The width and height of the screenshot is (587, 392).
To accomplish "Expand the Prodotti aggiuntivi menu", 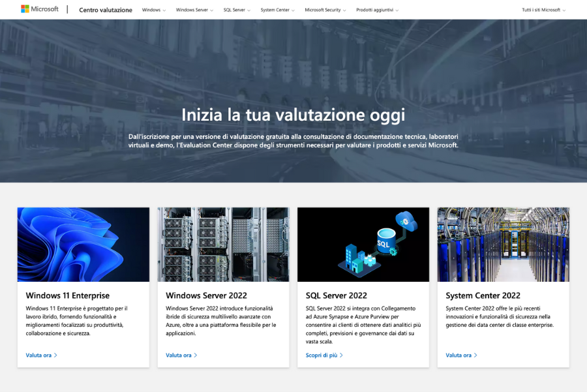I will (x=376, y=10).
